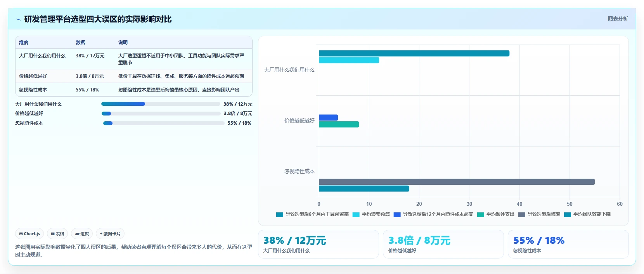Click the table header 维度
Image resolution: width=644 pixels, height=274 pixels.
24,43
